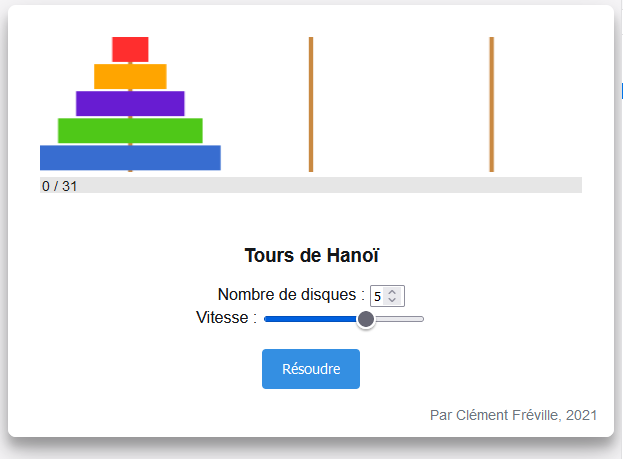Click inside the Nombre de disques field
The width and height of the screenshot is (623, 459).
pyautogui.click(x=378, y=296)
